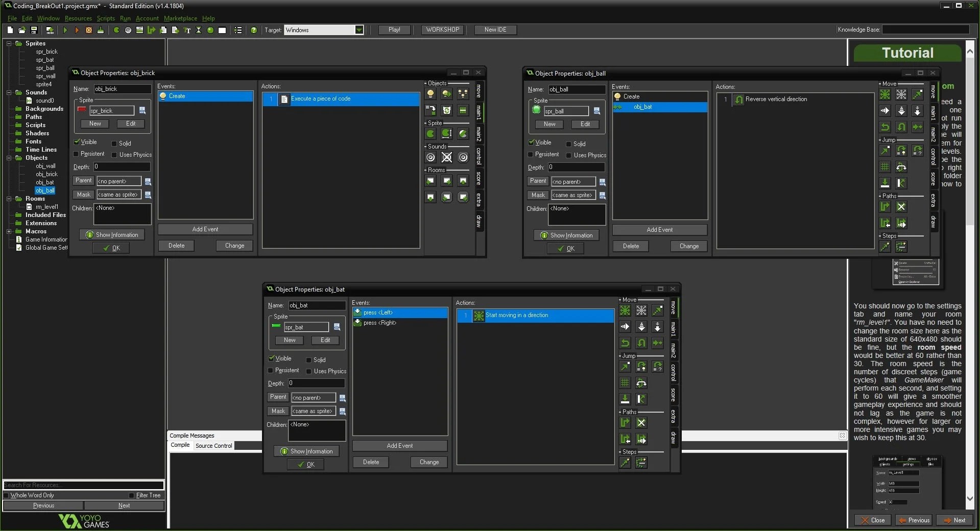Create a new font resource from the toolbar
Image resolution: width=980 pixels, height=531 pixels.
(x=187, y=30)
